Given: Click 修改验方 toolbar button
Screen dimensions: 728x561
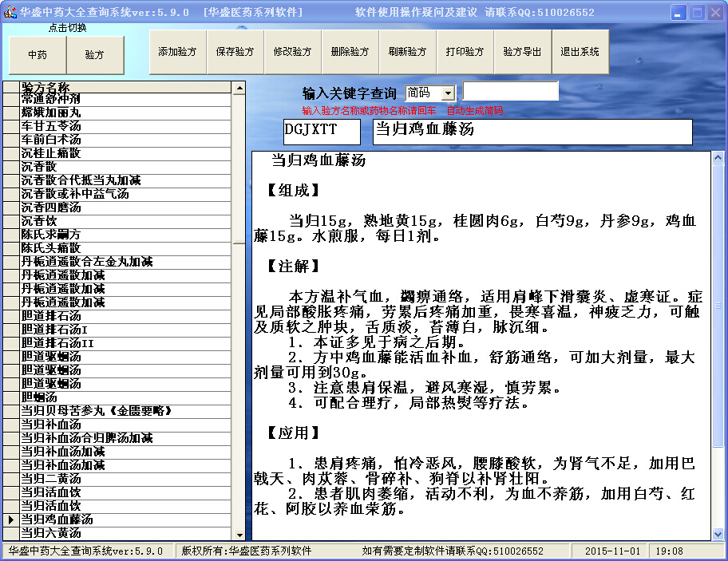Looking at the screenshot, I should coord(292,52).
